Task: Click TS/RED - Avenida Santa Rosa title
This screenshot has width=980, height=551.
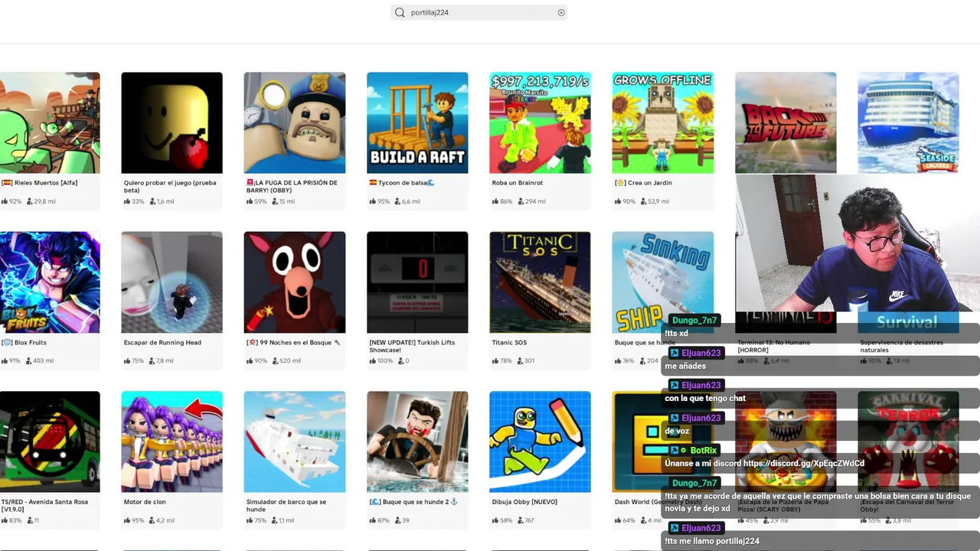Action: coord(44,505)
